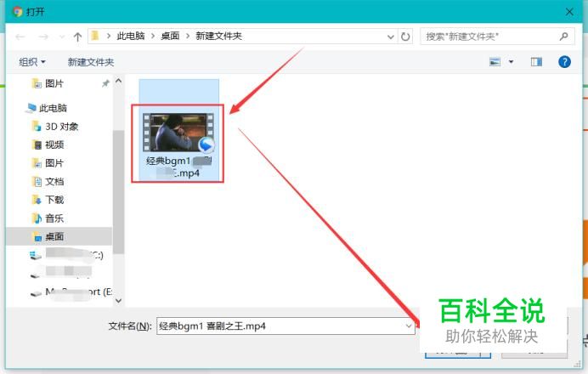Click the sidebar scroll up arrow
Image resolution: width=588 pixels, height=374 pixels.
118,80
